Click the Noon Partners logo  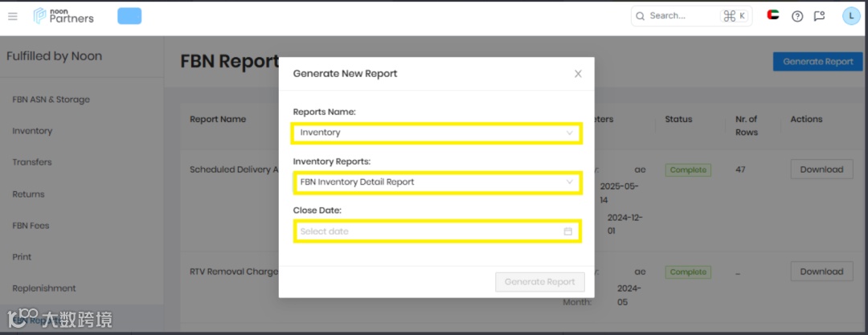[x=63, y=15]
